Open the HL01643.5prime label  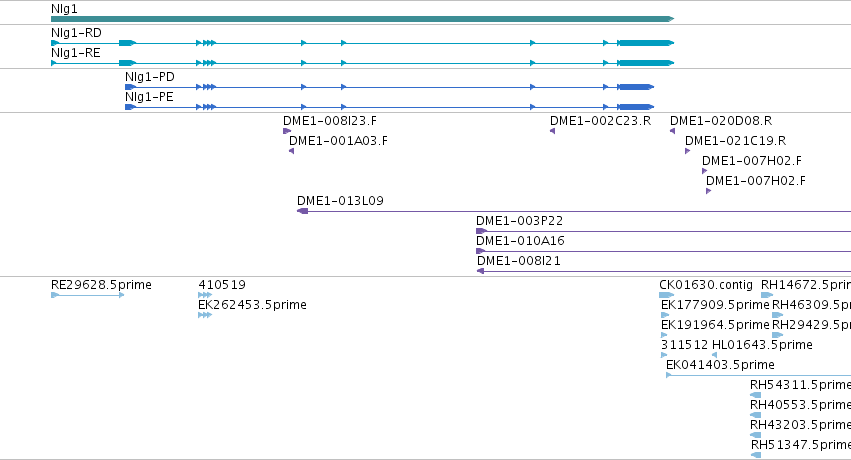tap(762, 345)
